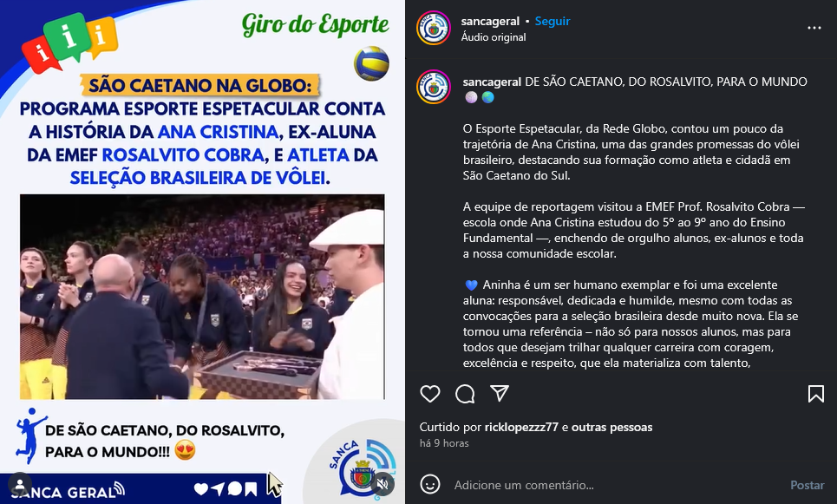Show tagged people via the person icon
The image size is (837, 504).
20,484
